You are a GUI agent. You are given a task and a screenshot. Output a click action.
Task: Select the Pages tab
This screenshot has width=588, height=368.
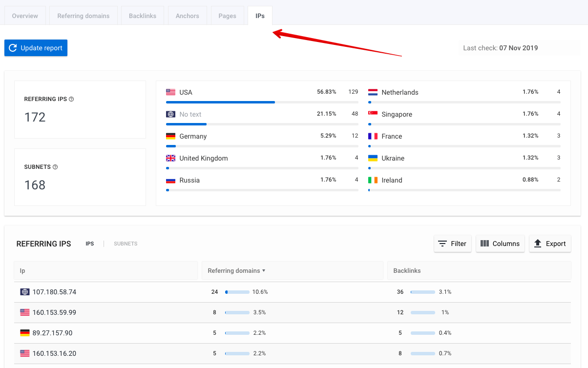click(227, 16)
